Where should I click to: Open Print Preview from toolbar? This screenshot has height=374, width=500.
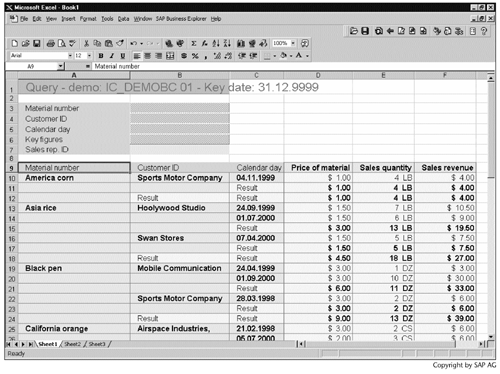click(62, 43)
